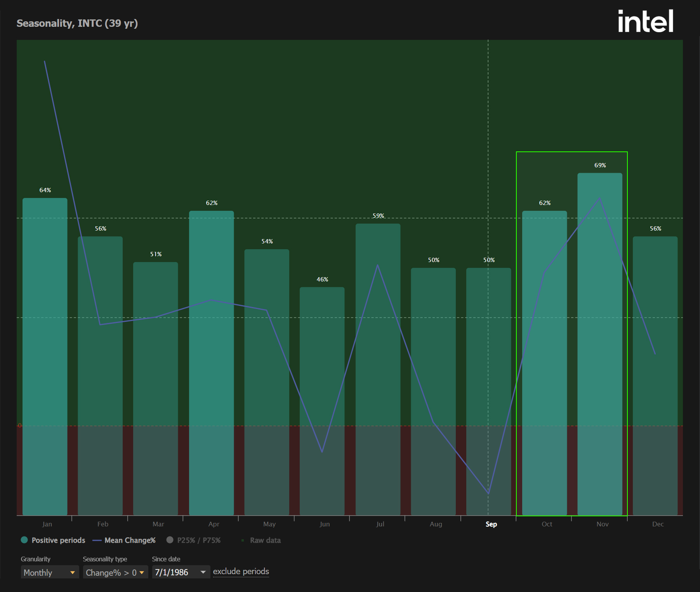The width and height of the screenshot is (700, 592).
Task: Click the May axis label
Action: coord(269,524)
